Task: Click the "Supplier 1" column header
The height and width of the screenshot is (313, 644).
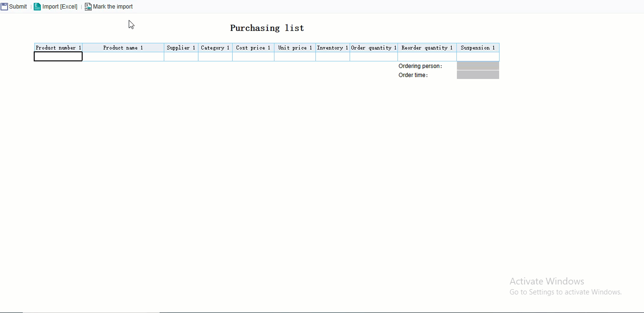Action: click(x=181, y=48)
